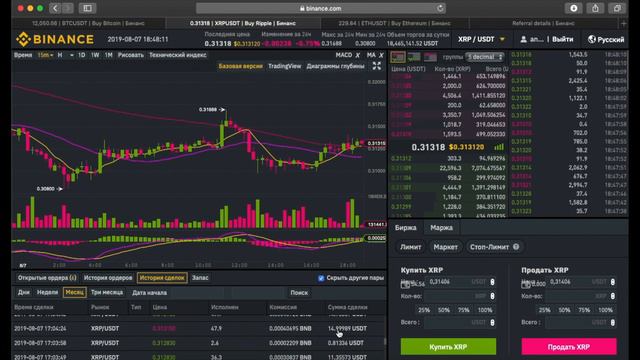Open Stop-Limit help question mark
This screenshot has height=360, width=640.
point(516,247)
